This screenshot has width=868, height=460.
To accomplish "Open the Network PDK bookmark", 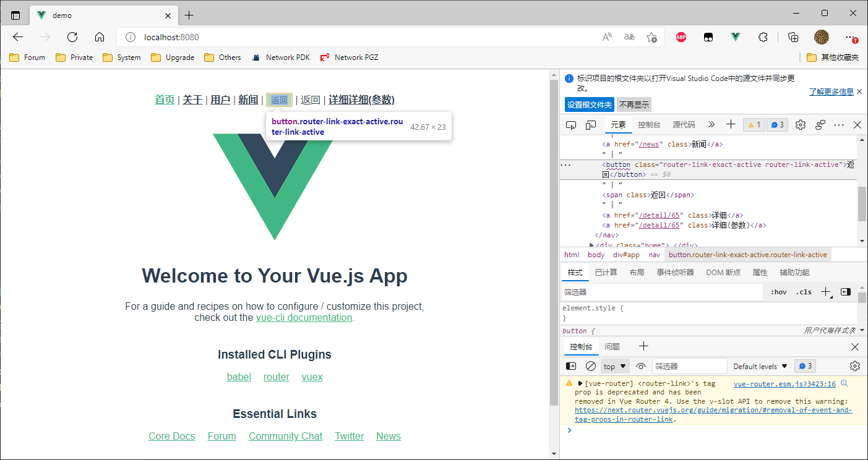I will tap(281, 57).
